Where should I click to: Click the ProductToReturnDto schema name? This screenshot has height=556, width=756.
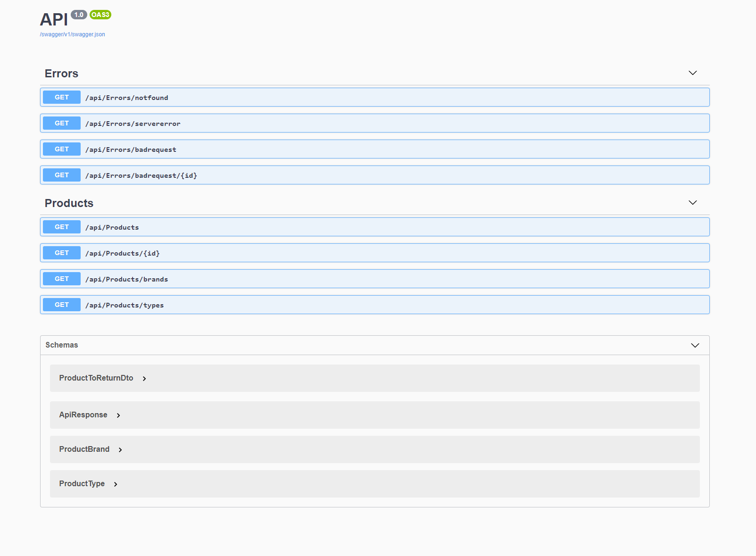point(96,378)
